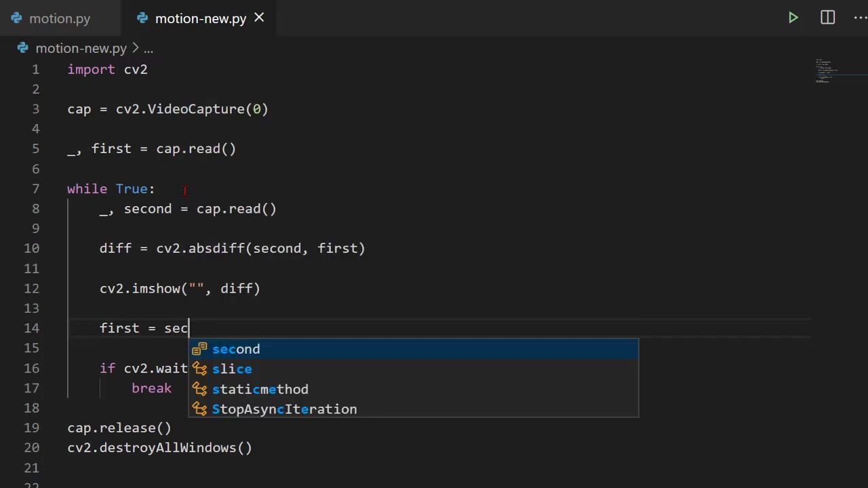
Task: Switch to the motion.py tab
Action: click(59, 18)
